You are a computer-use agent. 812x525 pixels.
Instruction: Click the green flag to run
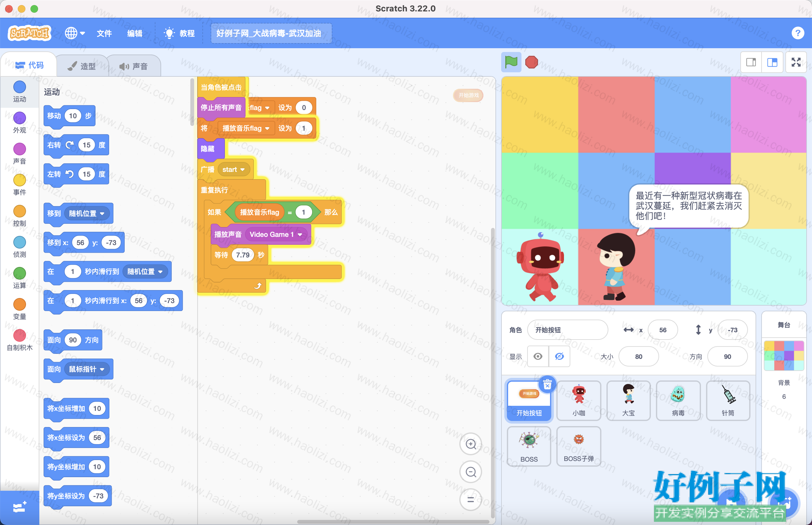pyautogui.click(x=511, y=62)
